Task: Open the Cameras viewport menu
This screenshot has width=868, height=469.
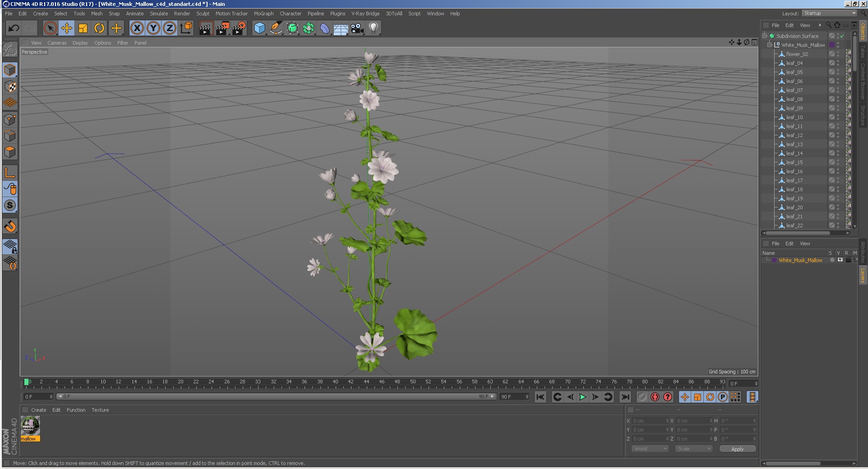Action: click(57, 43)
